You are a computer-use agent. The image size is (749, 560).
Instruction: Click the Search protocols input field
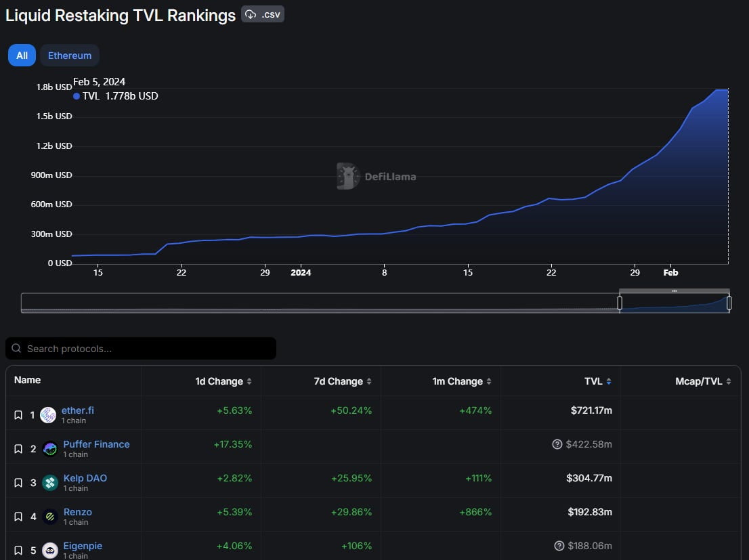coord(141,349)
